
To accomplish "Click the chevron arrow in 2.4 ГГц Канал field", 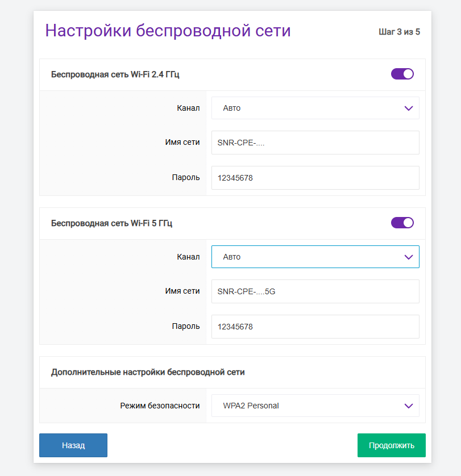I will pos(408,108).
